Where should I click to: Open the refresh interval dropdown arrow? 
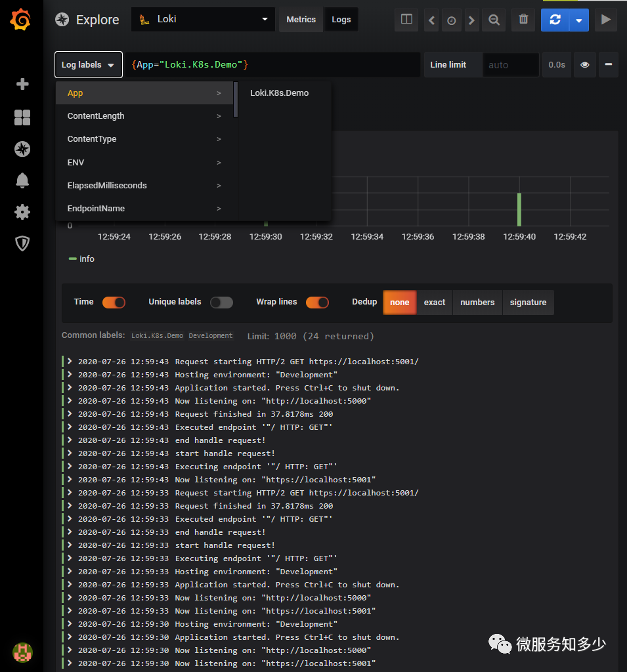pyautogui.click(x=579, y=20)
